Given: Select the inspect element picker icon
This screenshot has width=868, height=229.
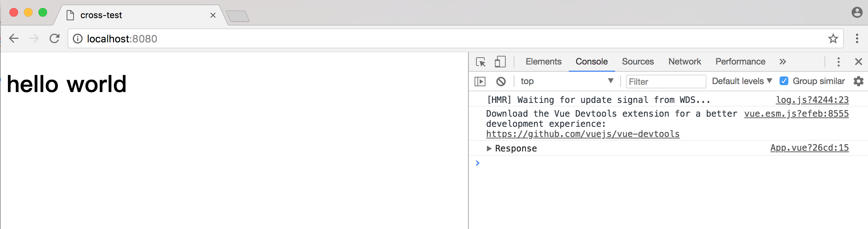Looking at the screenshot, I should tap(481, 62).
